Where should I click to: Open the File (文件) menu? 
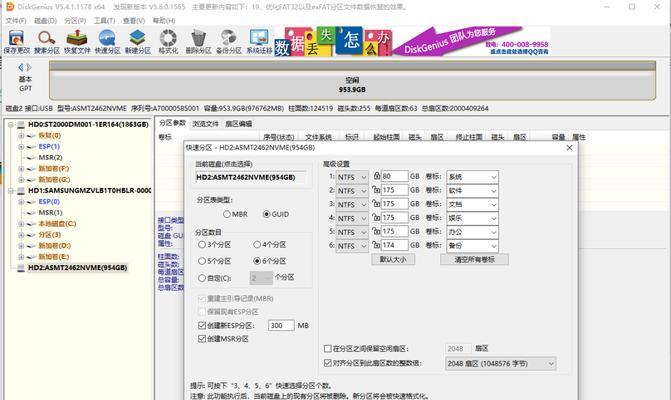tap(16, 21)
